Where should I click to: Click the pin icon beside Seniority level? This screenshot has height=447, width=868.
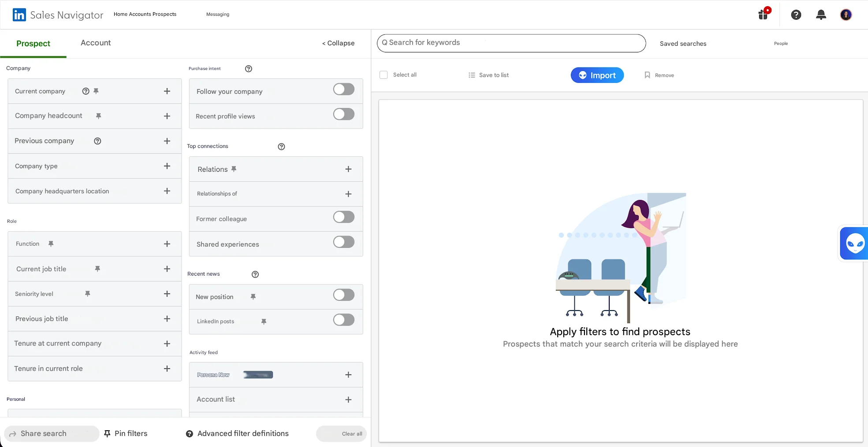(x=88, y=294)
